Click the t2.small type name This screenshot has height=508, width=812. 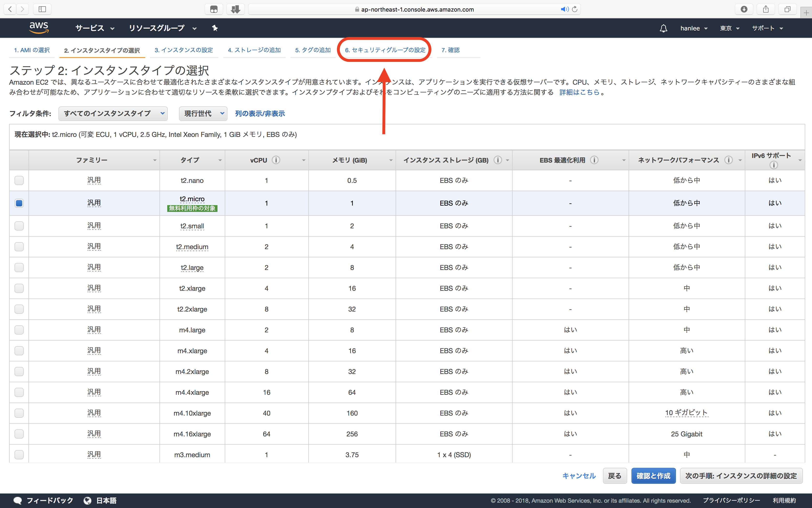click(192, 226)
